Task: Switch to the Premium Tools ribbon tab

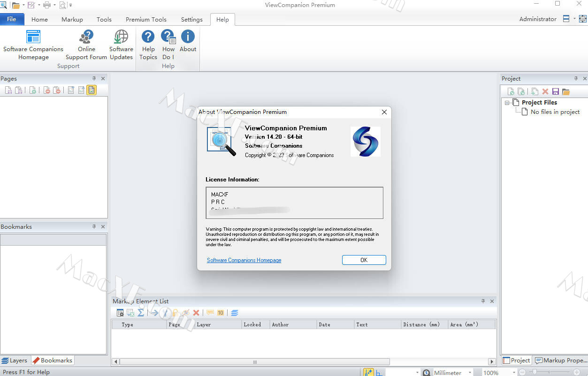Action: click(146, 19)
